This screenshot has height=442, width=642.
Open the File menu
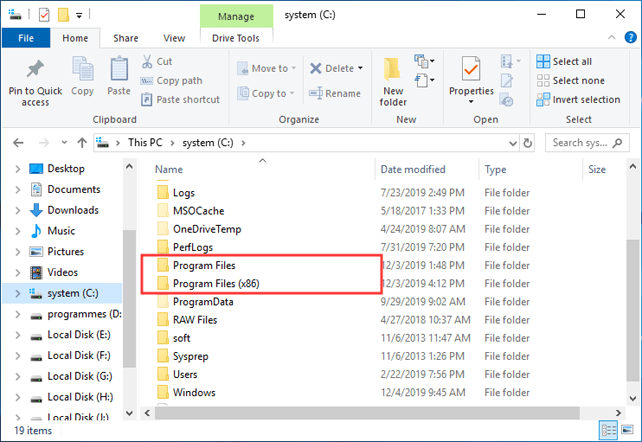click(26, 38)
